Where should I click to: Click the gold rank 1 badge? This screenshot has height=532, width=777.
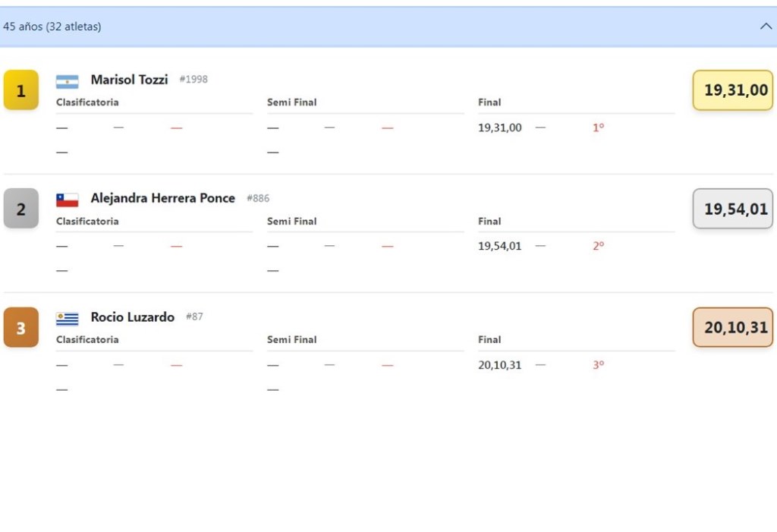pyautogui.click(x=20, y=90)
